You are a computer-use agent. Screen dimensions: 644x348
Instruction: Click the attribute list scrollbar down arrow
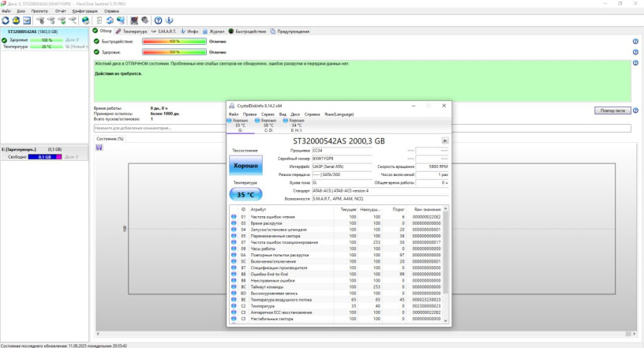(x=446, y=320)
